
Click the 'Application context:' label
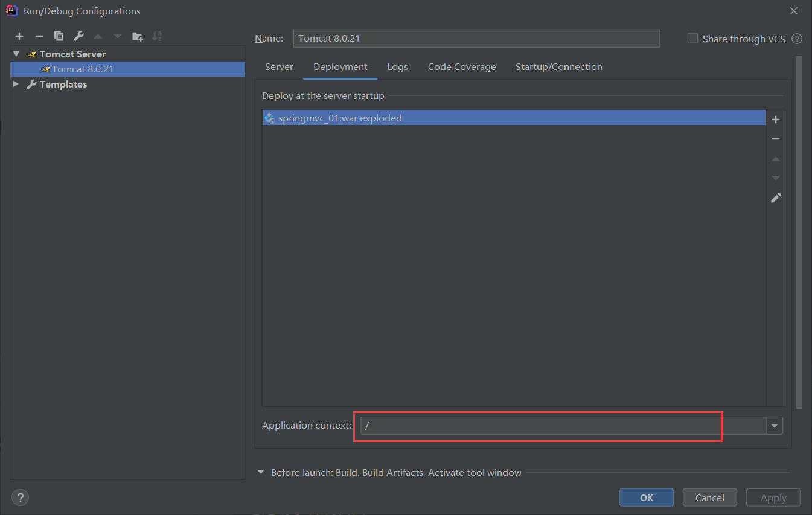click(307, 426)
